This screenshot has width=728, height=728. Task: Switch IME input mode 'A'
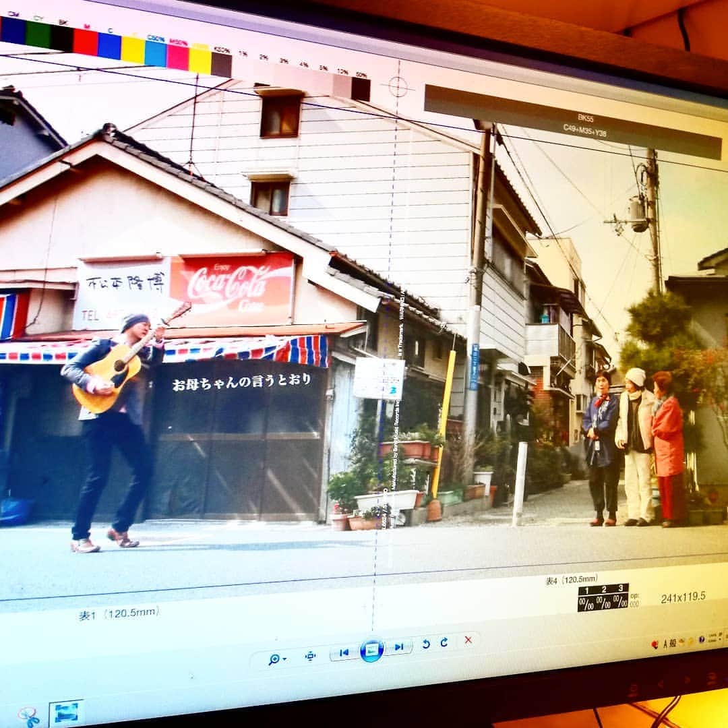coord(665,644)
